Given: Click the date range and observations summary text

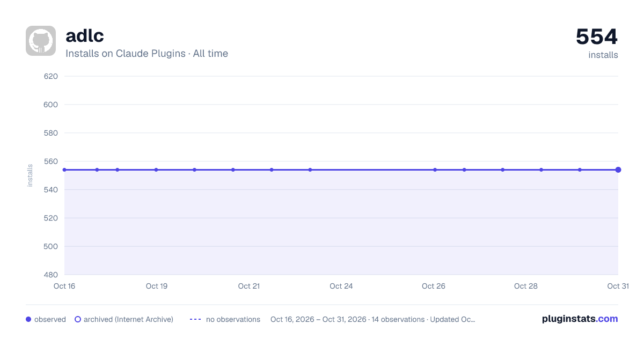Looking at the screenshot, I should [372, 319].
